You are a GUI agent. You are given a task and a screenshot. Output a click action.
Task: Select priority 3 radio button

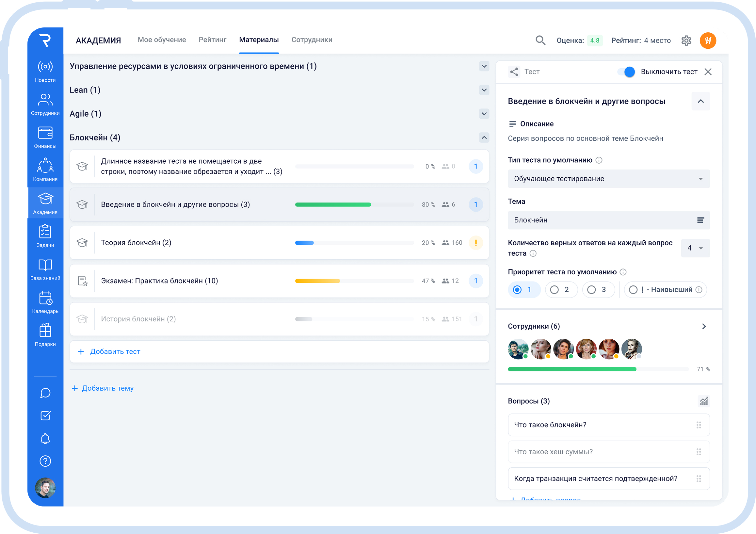coord(599,290)
